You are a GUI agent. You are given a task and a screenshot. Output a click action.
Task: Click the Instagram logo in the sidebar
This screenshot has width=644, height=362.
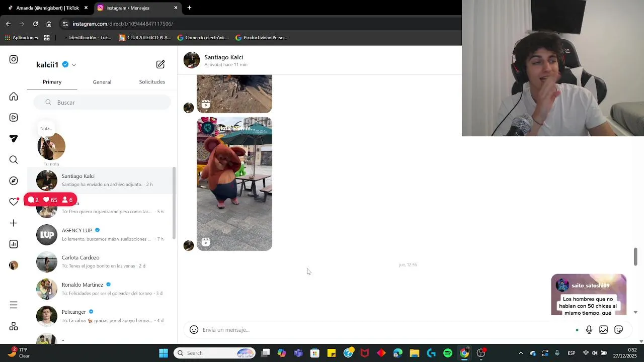pos(14,59)
